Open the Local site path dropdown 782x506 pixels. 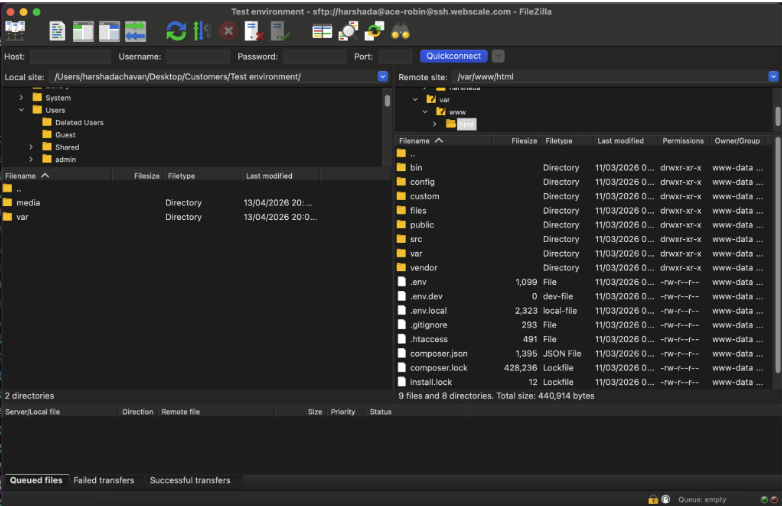click(383, 76)
